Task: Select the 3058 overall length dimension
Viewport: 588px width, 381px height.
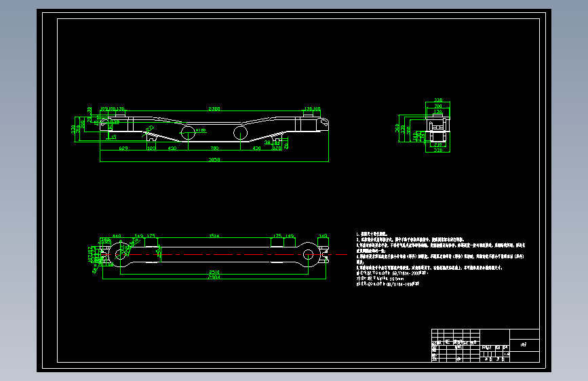Action: coord(214,160)
